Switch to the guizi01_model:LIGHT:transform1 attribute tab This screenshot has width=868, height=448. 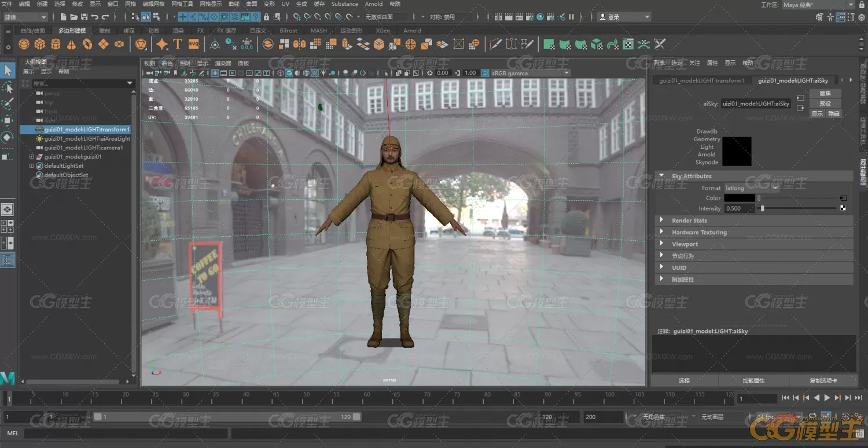pyautogui.click(x=702, y=80)
